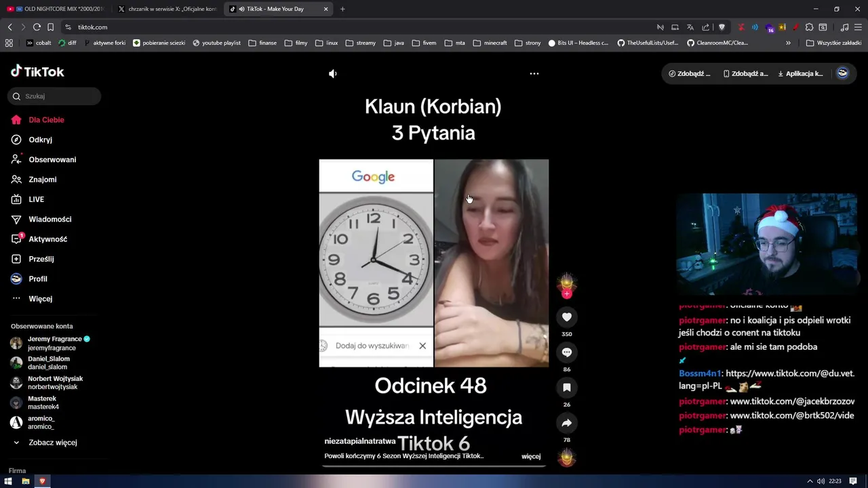Open site settings icon left of tiktok.com
868x488 pixels.
point(68,27)
